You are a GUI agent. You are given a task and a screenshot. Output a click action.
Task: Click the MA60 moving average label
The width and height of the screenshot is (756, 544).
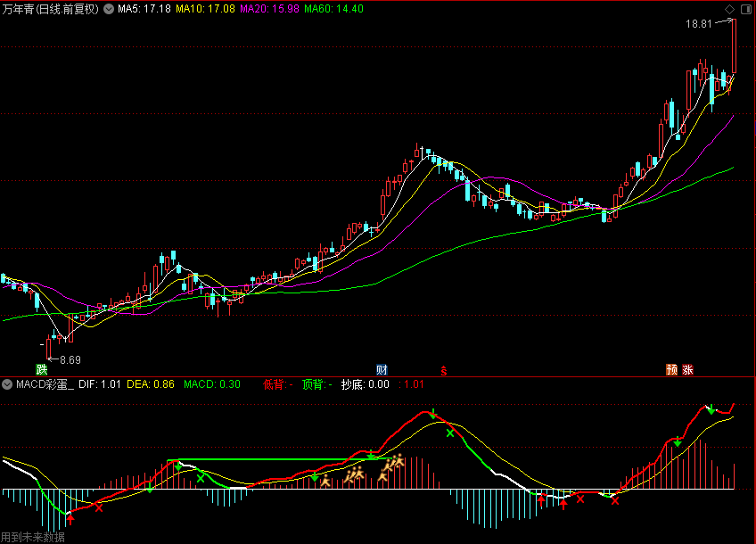point(321,9)
